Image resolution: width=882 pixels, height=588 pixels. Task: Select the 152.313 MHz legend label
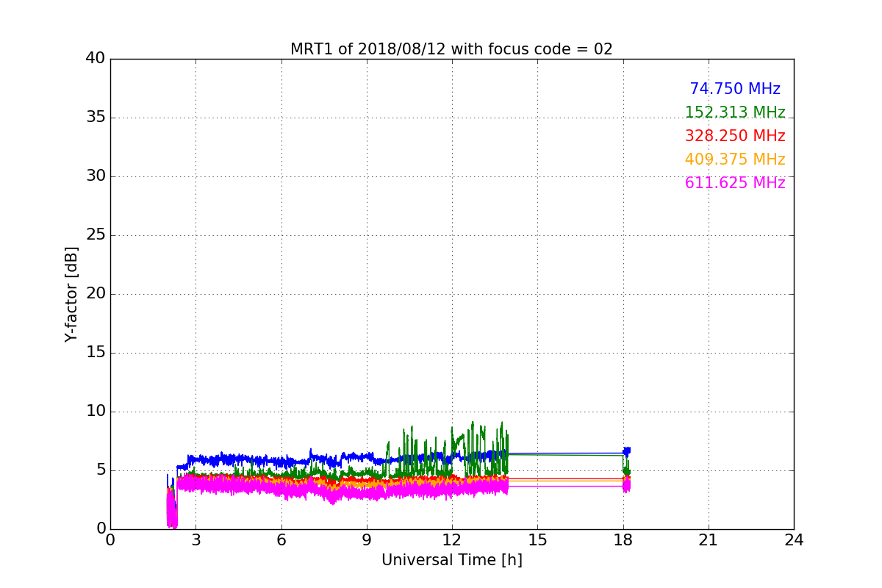click(x=735, y=112)
